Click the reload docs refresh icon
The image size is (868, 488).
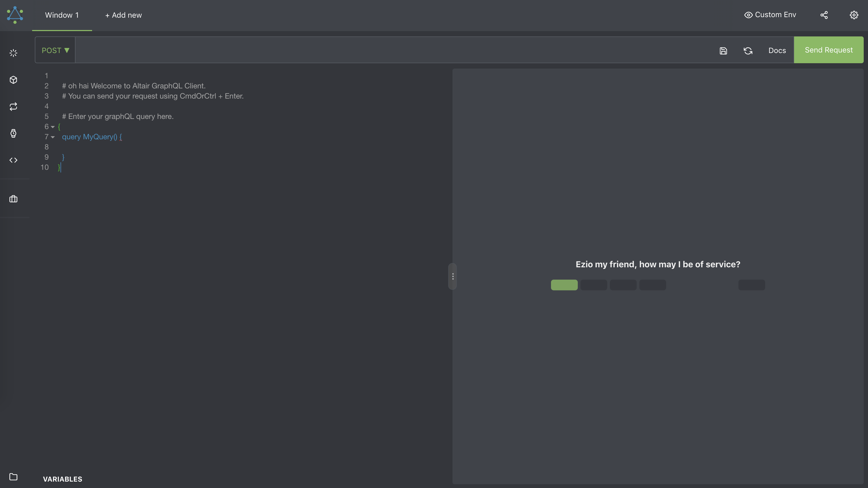pyautogui.click(x=748, y=51)
